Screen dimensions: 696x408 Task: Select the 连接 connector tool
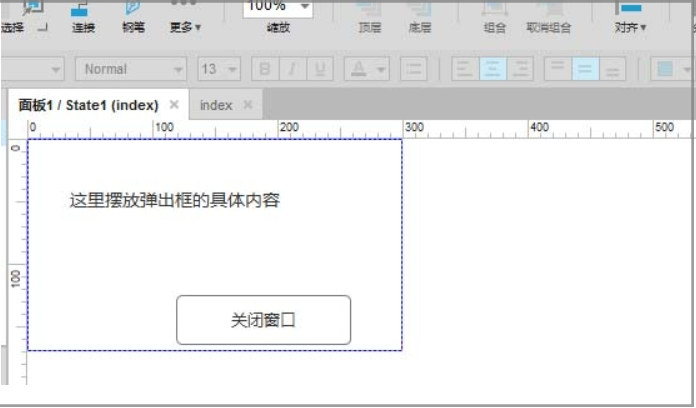tap(83, 17)
